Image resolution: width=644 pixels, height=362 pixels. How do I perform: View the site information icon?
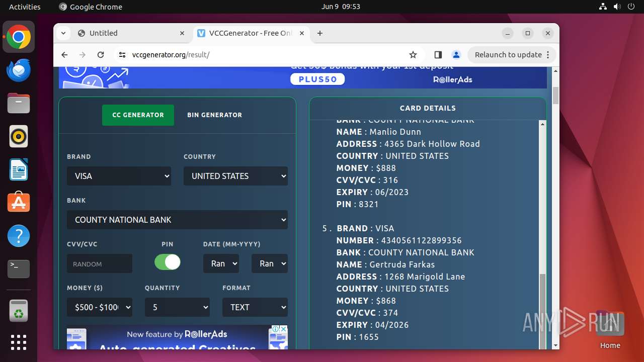click(122, 55)
